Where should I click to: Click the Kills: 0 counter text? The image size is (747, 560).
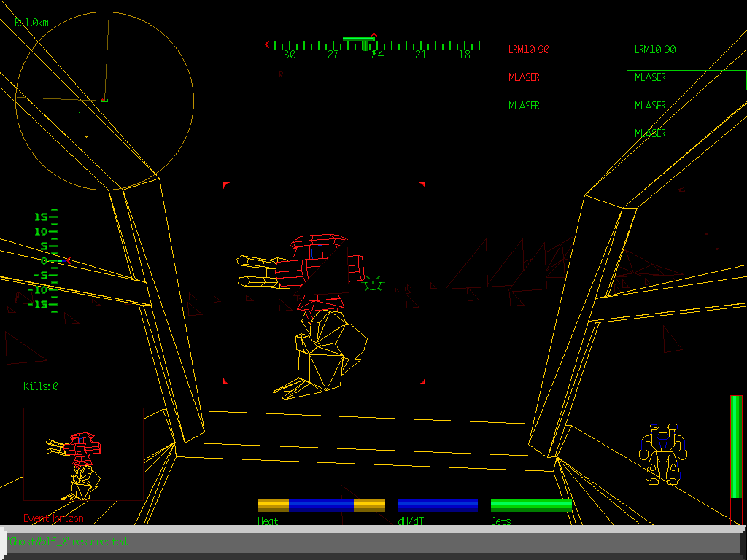tap(42, 386)
